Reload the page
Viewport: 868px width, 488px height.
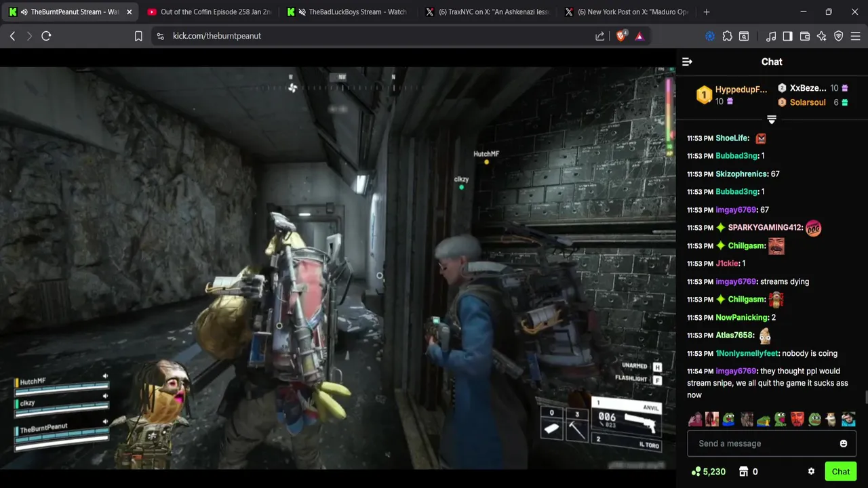coord(46,36)
